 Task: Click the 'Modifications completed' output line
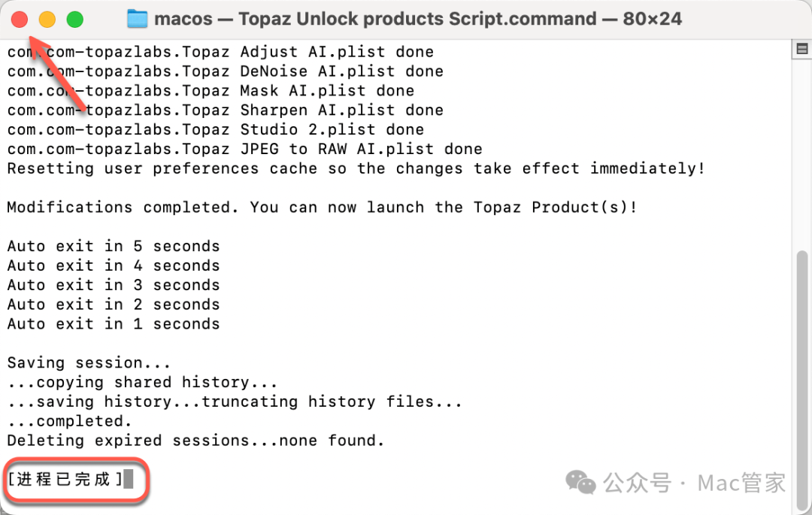click(x=322, y=207)
